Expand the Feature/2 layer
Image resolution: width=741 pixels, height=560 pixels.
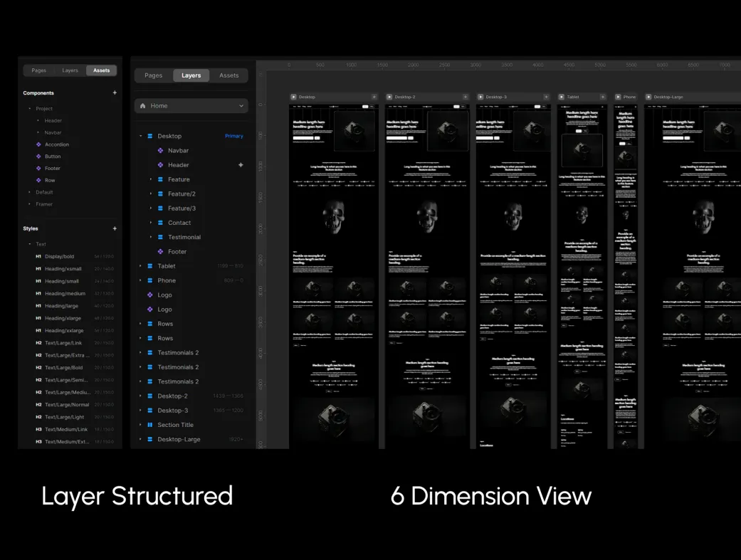click(x=151, y=194)
